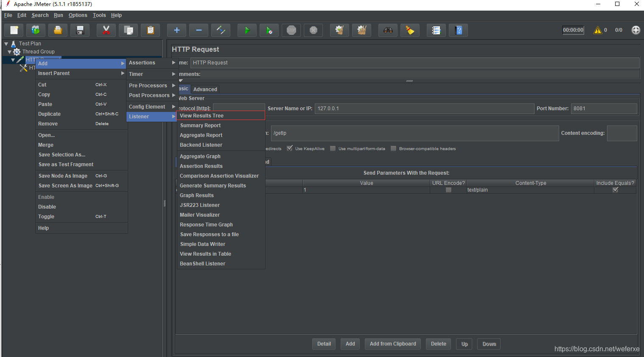Open the Config Element submenu

point(151,107)
